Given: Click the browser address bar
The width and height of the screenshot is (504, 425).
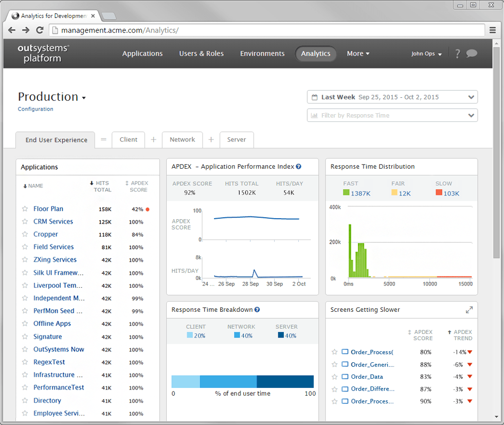Looking at the screenshot, I should (x=267, y=30).
